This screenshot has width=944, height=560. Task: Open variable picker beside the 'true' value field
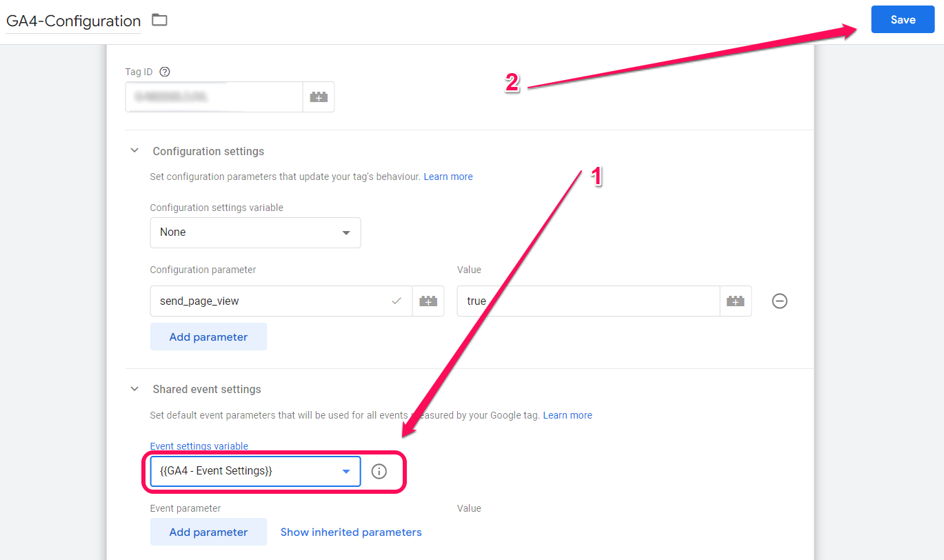coord(735,301)
